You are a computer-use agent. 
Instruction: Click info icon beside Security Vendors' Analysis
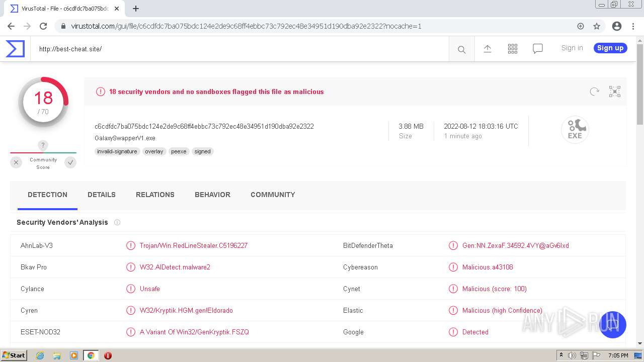(x=117, y=222)
